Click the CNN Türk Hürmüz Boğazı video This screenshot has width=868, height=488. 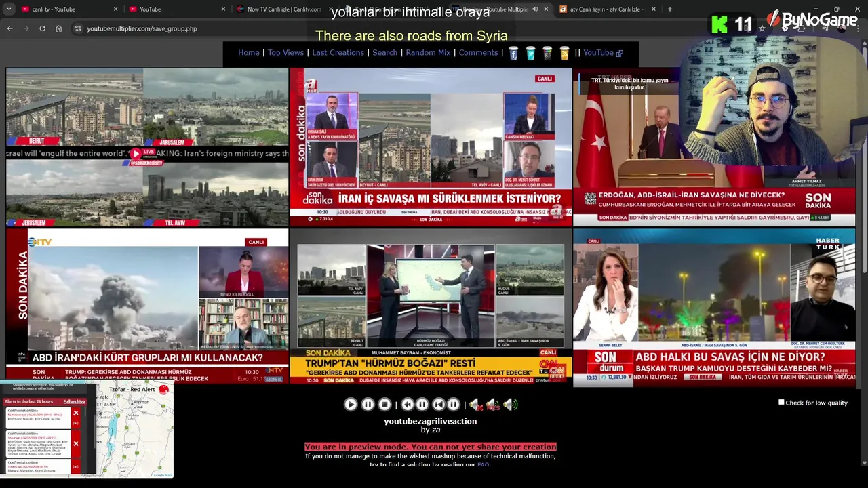click(431, 307)
